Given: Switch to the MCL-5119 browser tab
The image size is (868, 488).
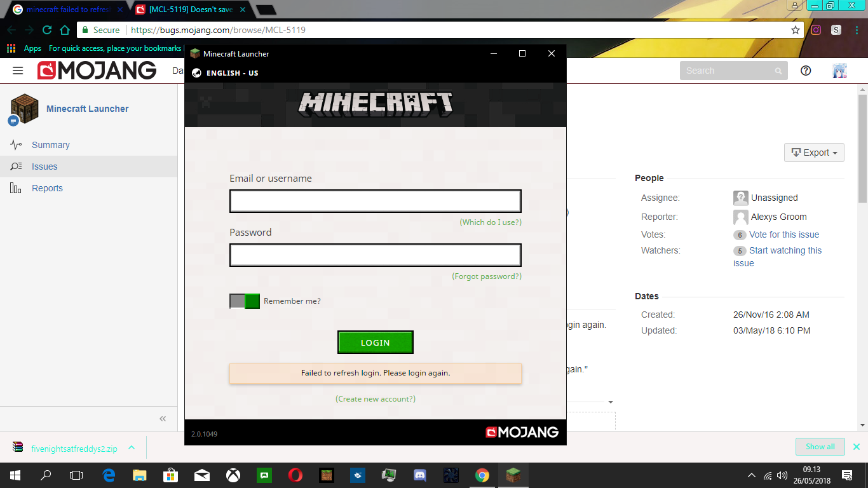Looking at the screenshot, I should coord(188,10).
